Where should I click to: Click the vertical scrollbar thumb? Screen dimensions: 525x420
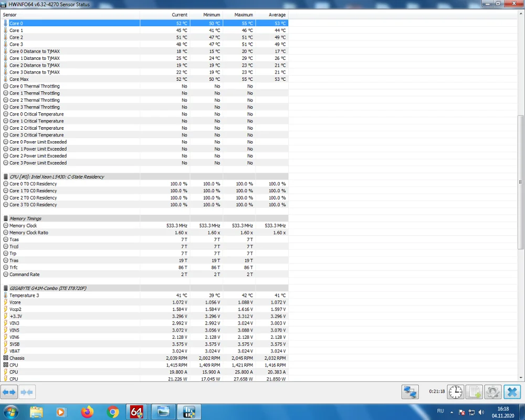click(x=520, y=182)
